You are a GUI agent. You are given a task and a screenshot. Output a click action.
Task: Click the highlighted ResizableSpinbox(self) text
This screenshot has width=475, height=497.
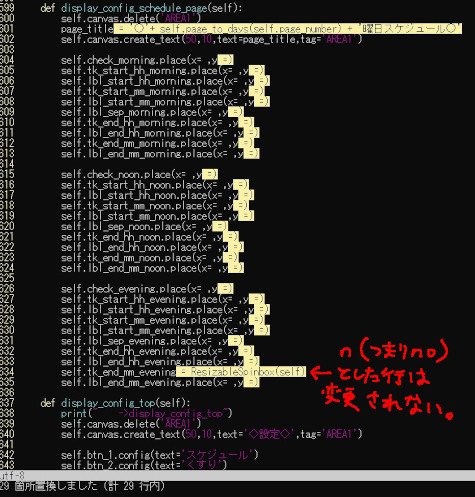pos(241,372)
